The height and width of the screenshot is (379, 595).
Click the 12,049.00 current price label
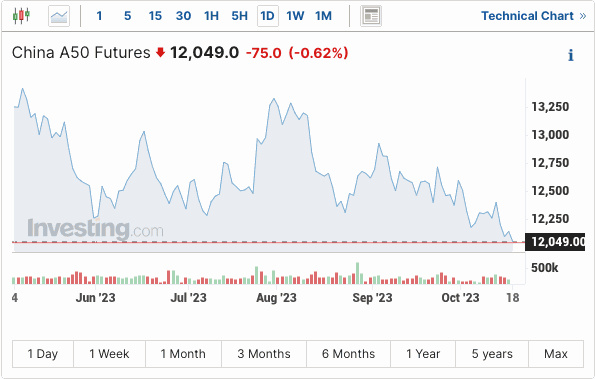coord(555,242)
